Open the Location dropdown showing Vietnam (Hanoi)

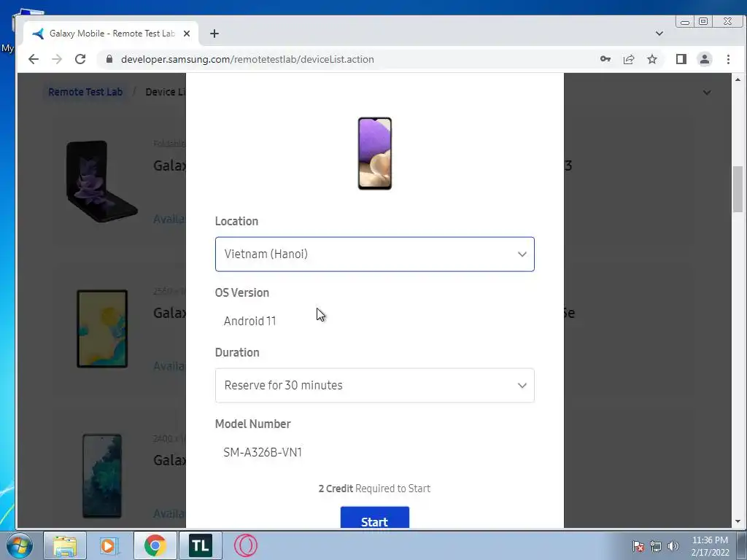(x=374, y=254)
